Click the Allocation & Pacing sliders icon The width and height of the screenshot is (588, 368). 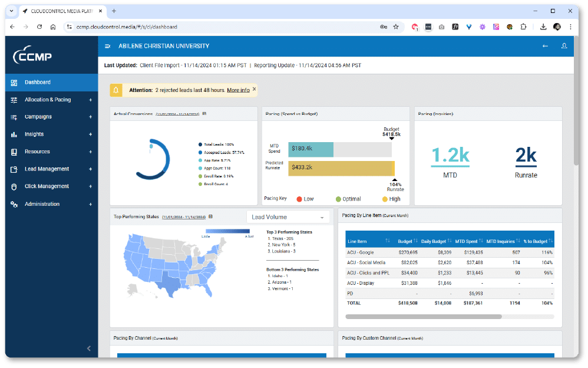tap(14, 100)
